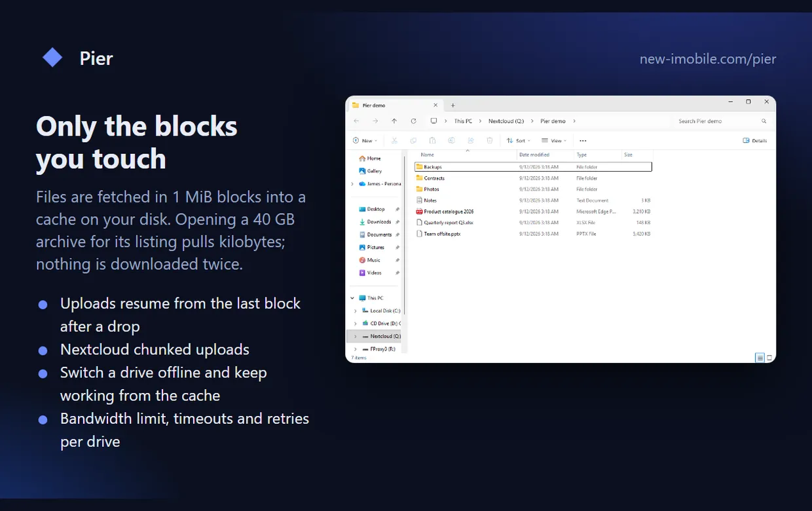Viewport: 812px width, 511px height.
Task: Expand the Local Disk (C:) tree node
Action: click(x=356, y=311)
